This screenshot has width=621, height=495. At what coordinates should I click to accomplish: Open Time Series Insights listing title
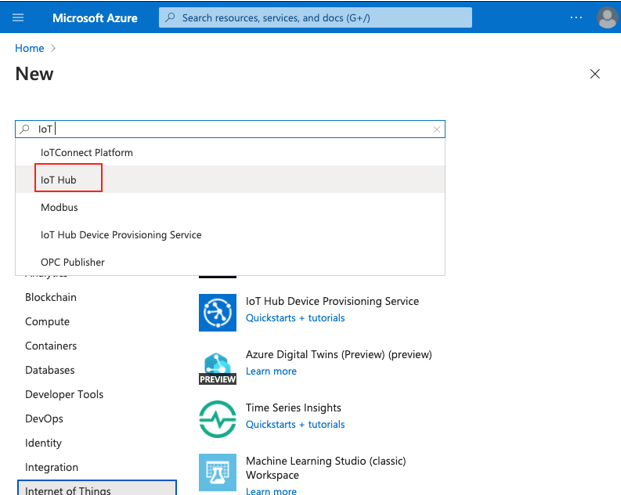[293, 408]
